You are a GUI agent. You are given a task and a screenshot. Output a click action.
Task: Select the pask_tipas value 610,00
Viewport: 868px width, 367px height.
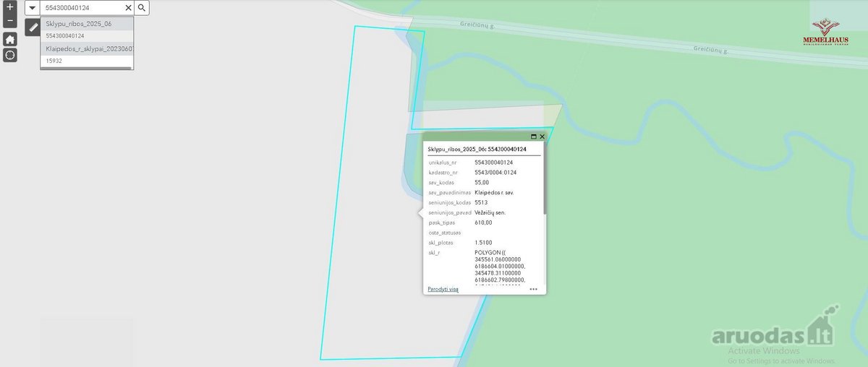point(484,223)
